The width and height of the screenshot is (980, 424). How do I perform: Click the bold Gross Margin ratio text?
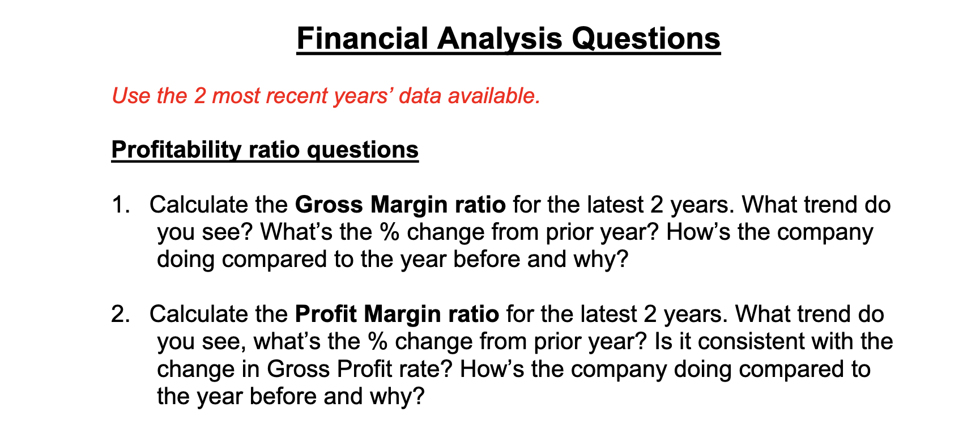point(400,204)
